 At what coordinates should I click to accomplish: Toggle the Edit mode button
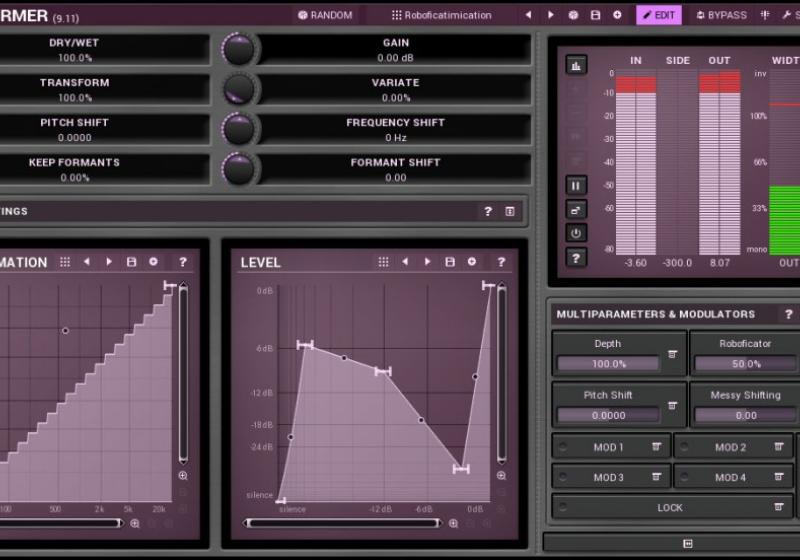pos(658,15)
